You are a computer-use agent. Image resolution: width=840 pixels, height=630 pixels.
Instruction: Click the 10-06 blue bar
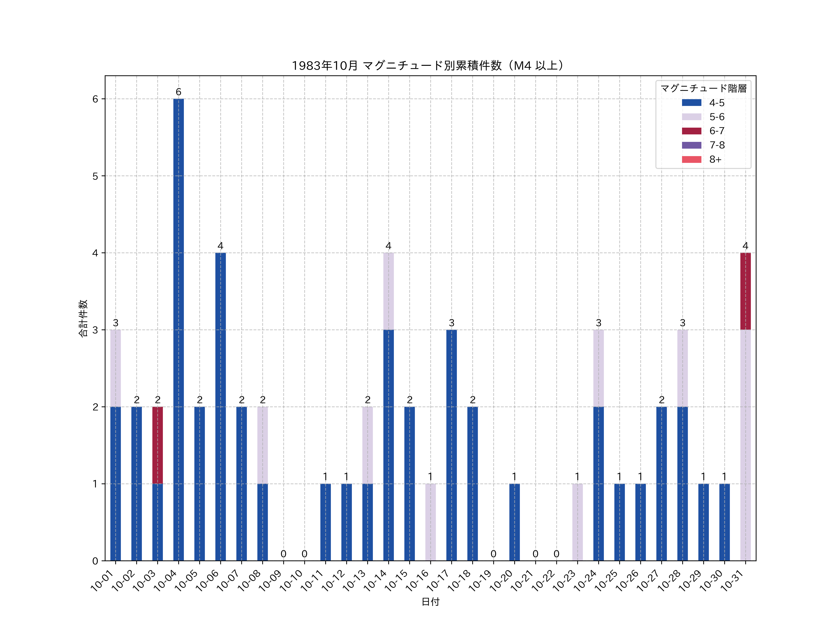pyautogui.click(x=220, y=406)
